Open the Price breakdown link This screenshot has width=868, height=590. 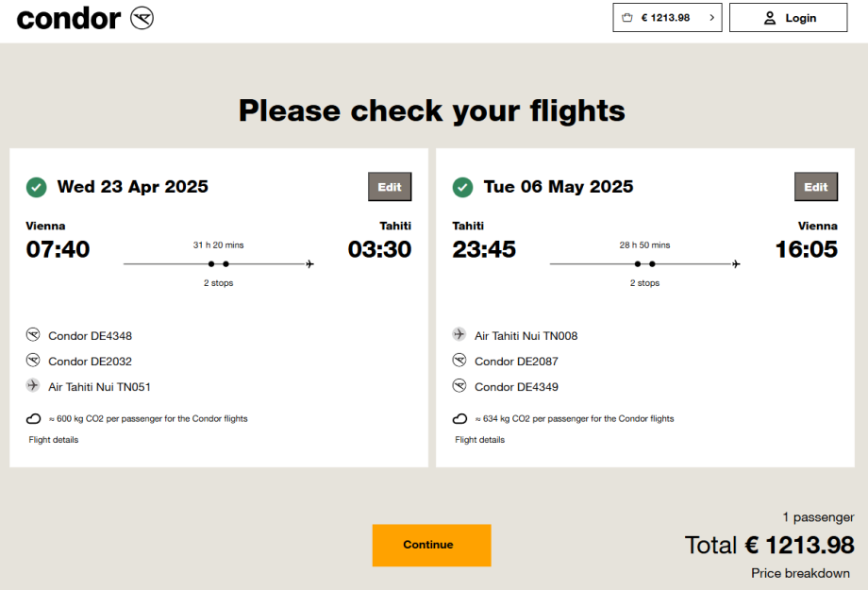[800, 573]
